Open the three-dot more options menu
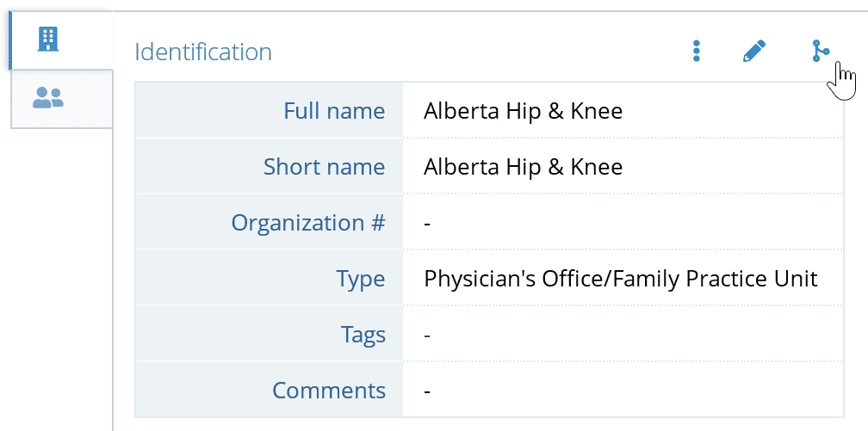Image resolution: width=868 pixels, height=431 pixels. click(x=697, y=51)
